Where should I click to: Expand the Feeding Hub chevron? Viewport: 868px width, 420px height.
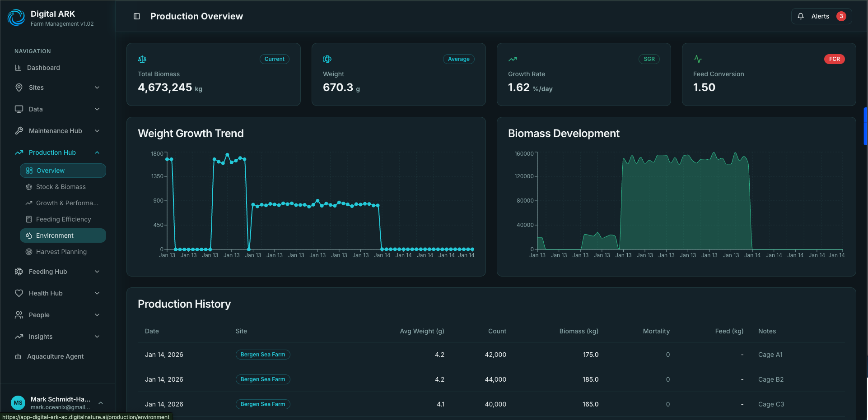[x=97, y=272]
